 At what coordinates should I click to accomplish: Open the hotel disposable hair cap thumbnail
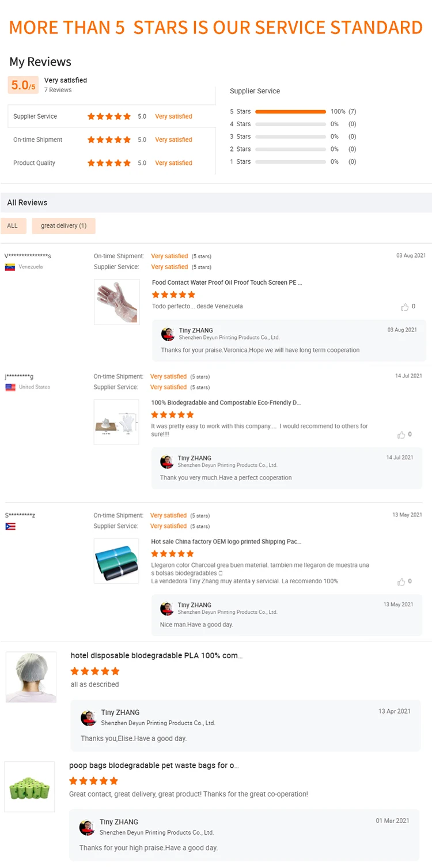pyautogui.click(x=31, y=677)
